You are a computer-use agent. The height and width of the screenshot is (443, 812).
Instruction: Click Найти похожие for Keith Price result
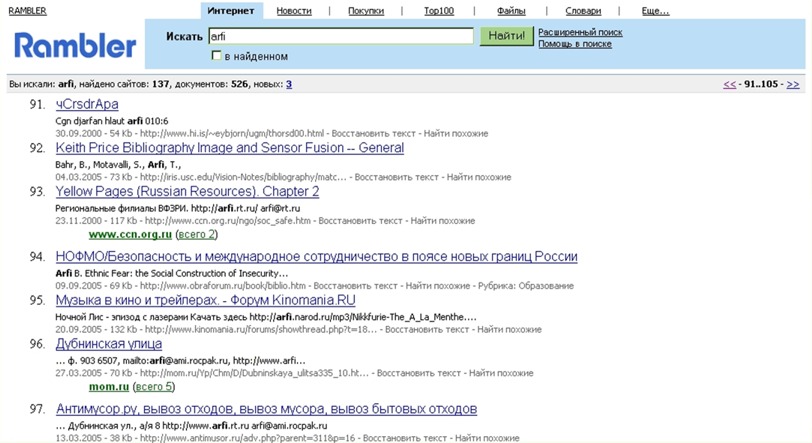point(479,177)
